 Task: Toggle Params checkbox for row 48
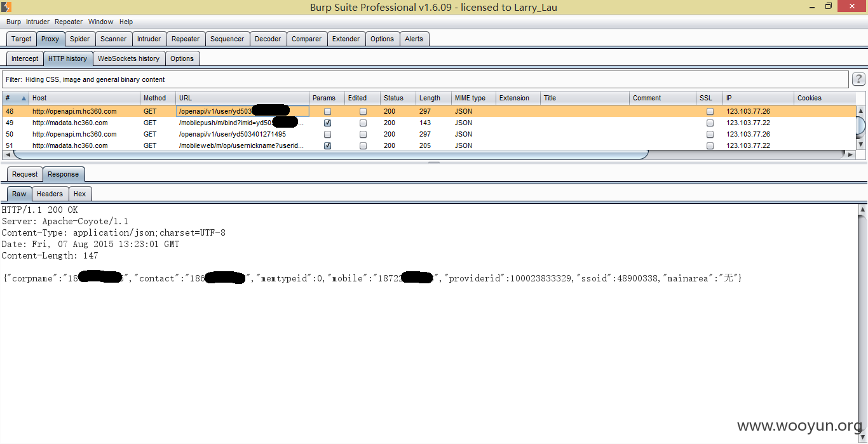click(327, 111)
